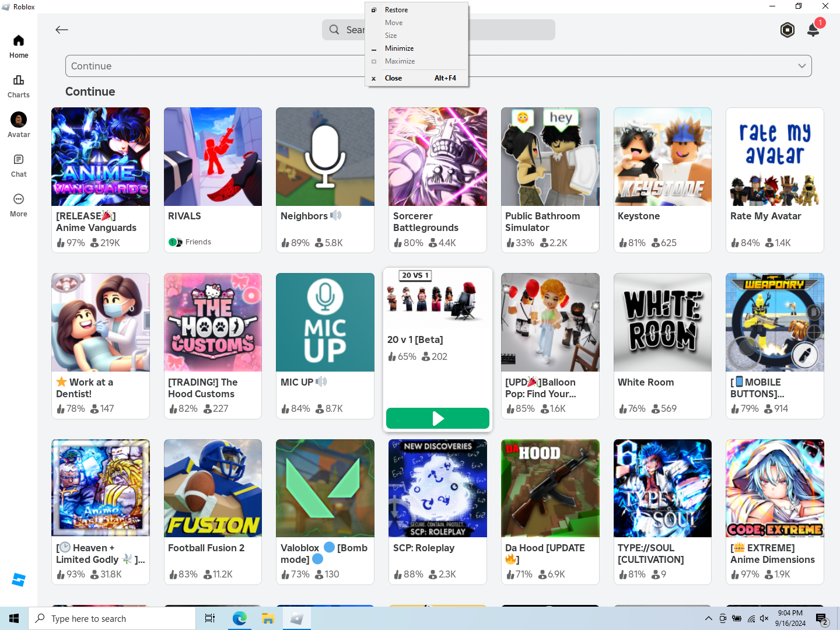The height and width of the screenshot is (630, 840).
Task: Go back using the back arrow
Action: (x=62, y=30)
